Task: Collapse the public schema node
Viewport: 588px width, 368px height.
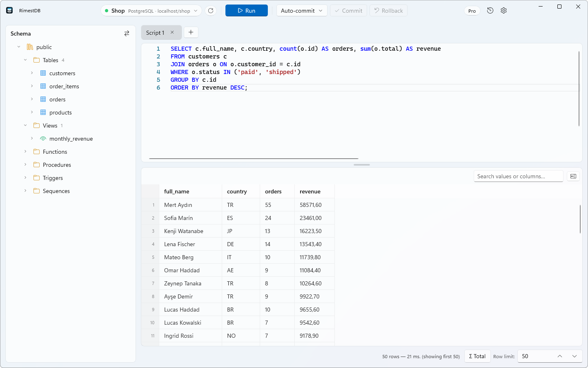Action: coord(19,47)
